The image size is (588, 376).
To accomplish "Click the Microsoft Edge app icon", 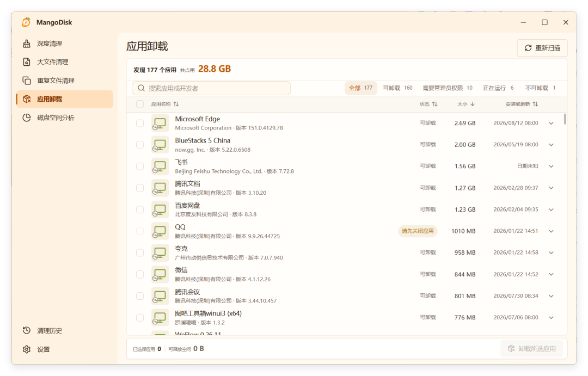I will click(x=160, y=123).
